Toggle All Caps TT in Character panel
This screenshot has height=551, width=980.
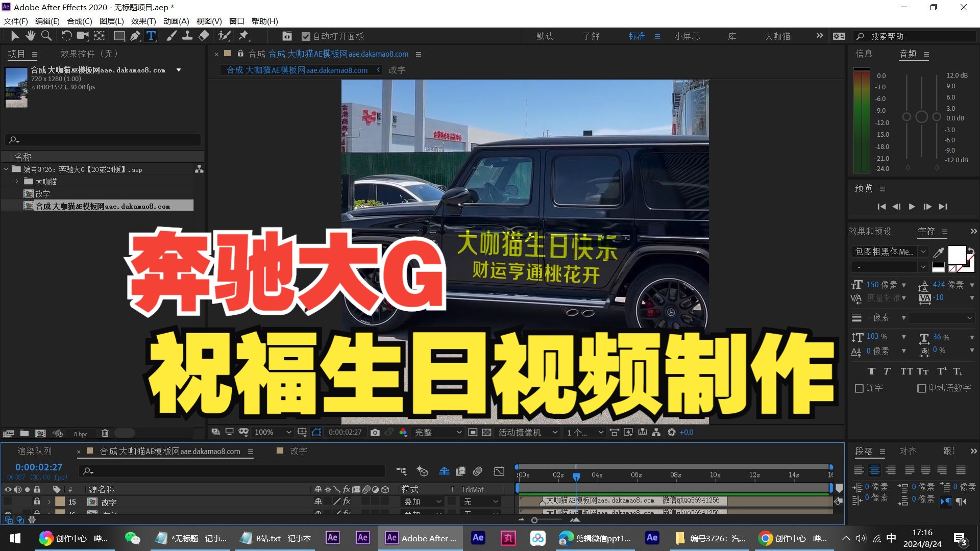pyautogui.click(x=906, y=371)
